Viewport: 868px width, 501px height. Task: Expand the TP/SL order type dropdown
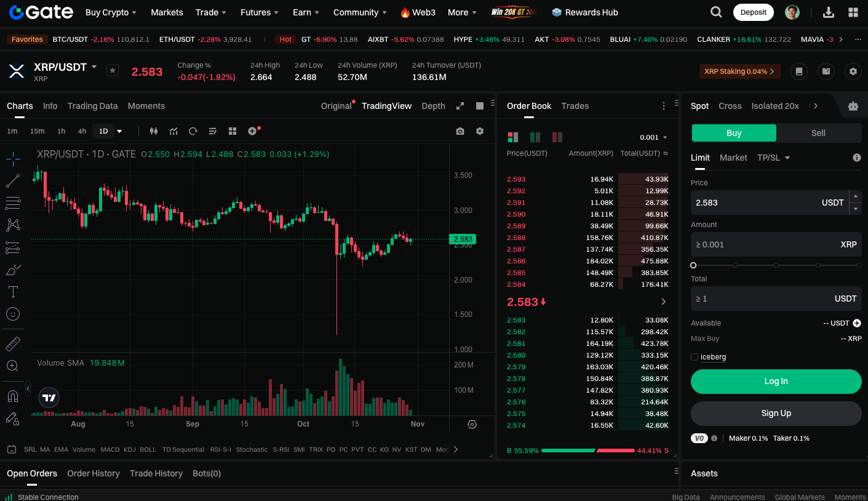point(773,158)
